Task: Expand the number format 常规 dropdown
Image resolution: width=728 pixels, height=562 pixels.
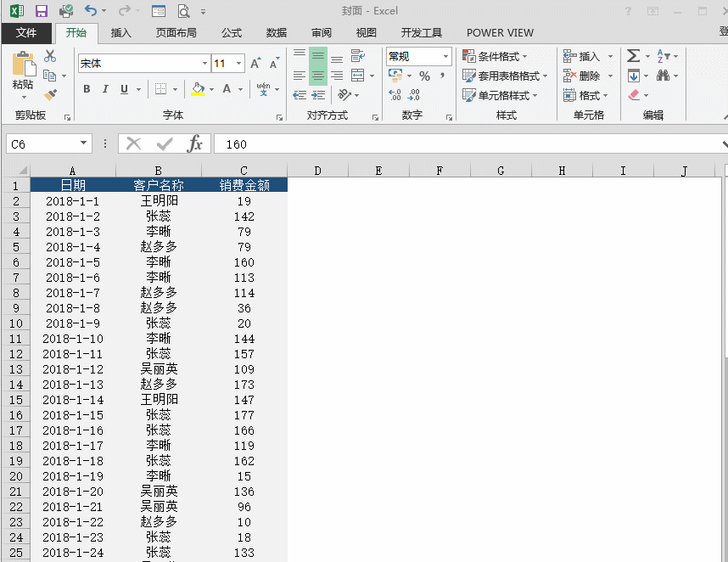Action: coord(445,57)
